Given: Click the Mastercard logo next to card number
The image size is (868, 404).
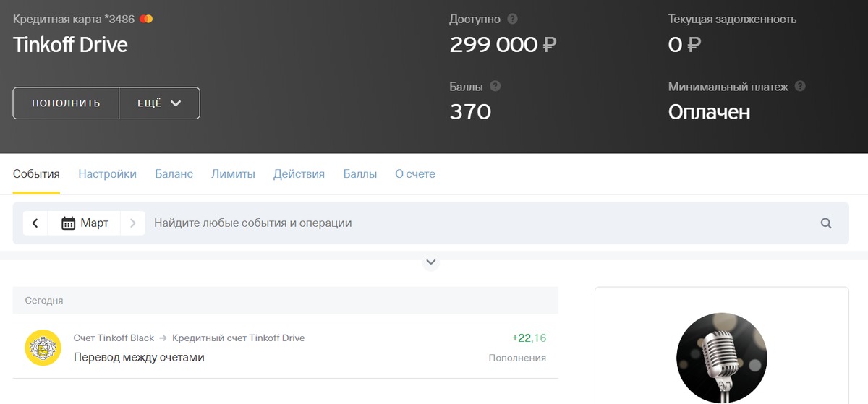Looking at the screenshot, I should [146, 19].
